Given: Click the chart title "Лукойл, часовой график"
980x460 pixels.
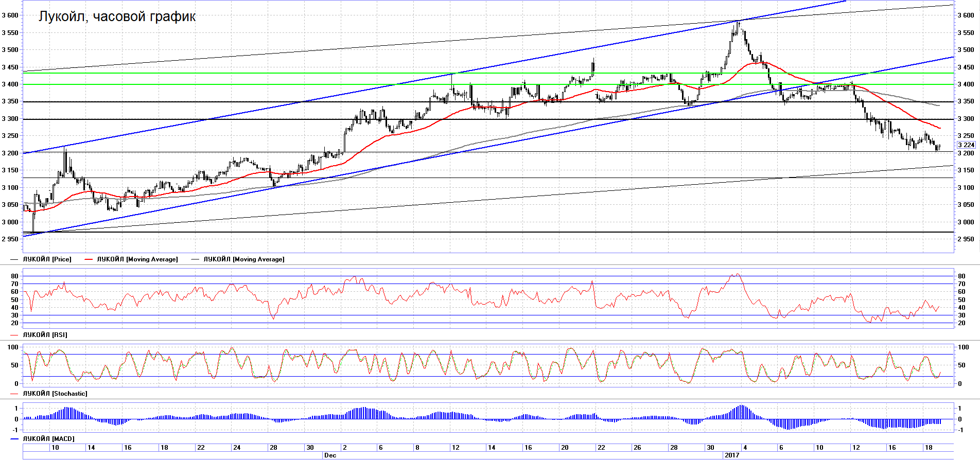Looking at the screenshot, I should coord(117,16).
